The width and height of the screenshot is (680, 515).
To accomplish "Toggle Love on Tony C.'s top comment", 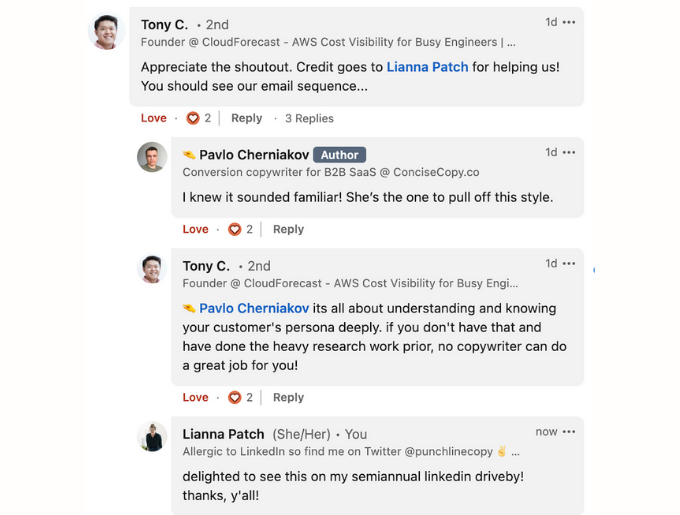I will point(154,118).
